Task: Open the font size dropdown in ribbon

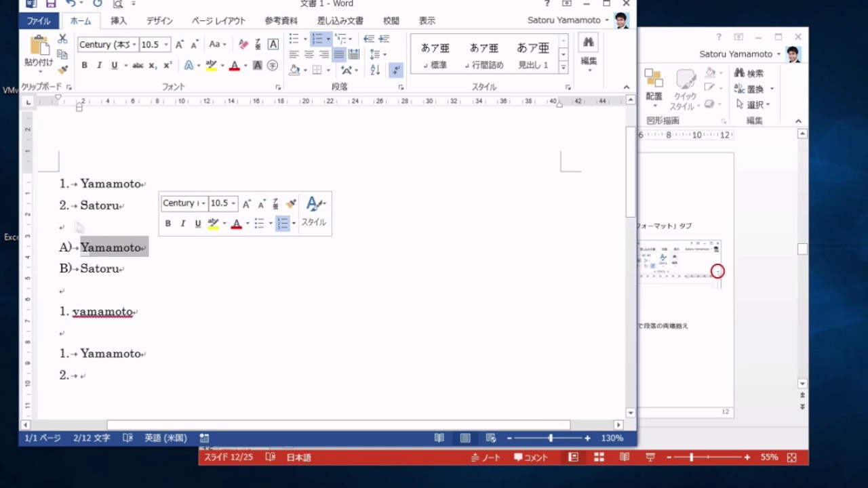Action: pos(166,45)
